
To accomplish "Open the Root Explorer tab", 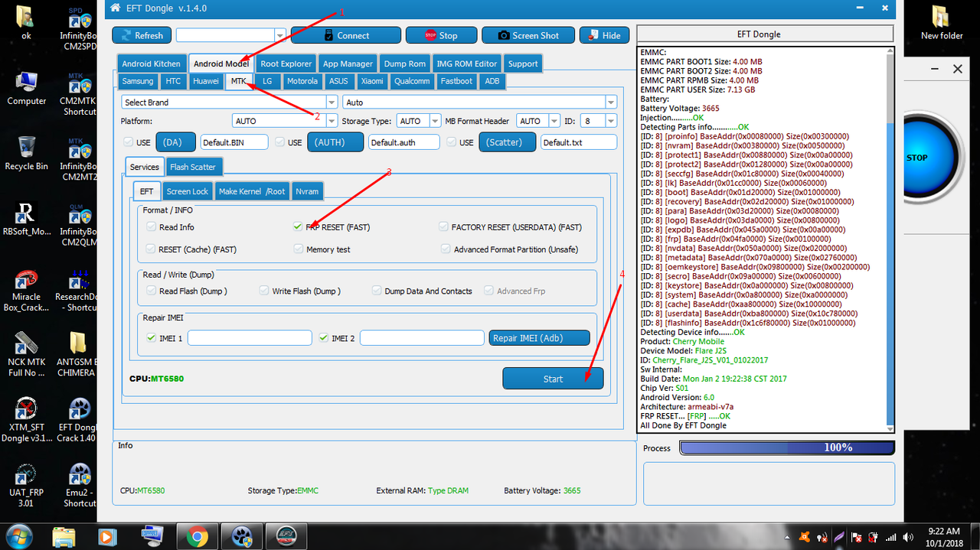I will pyautogui.click(x=286, y=63).
